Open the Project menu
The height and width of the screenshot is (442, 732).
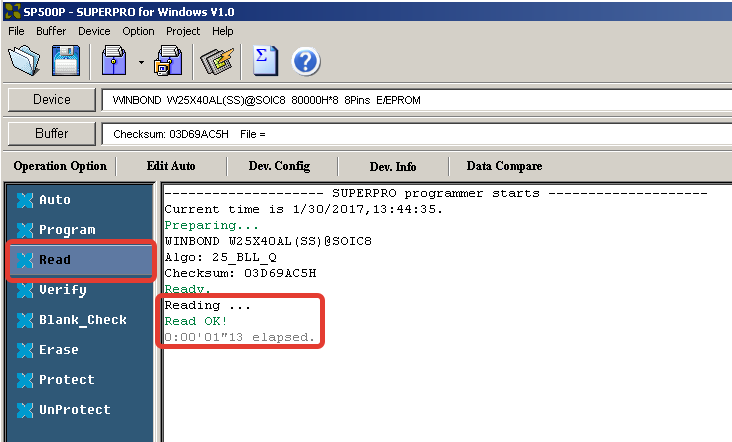click(x=183, y=31)
